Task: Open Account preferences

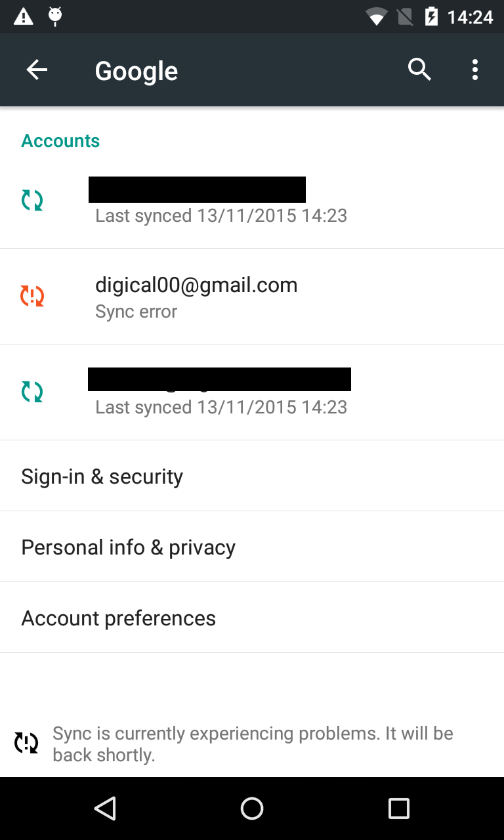Action: (119, 618)
